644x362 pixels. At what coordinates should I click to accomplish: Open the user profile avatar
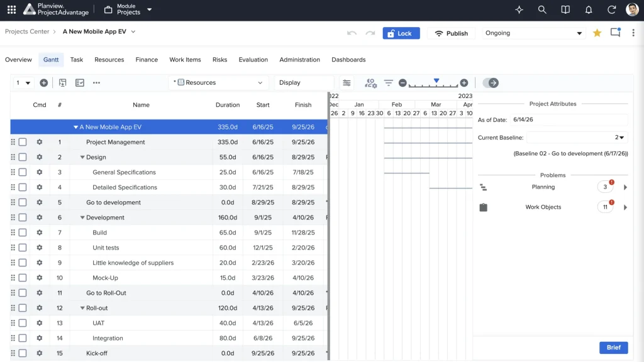633,9
